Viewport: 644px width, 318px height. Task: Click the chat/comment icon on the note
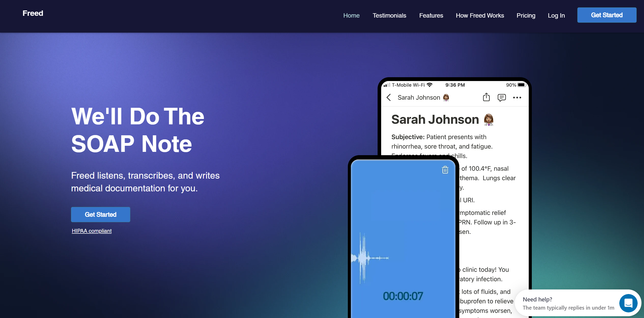click(x=501, y=98)
